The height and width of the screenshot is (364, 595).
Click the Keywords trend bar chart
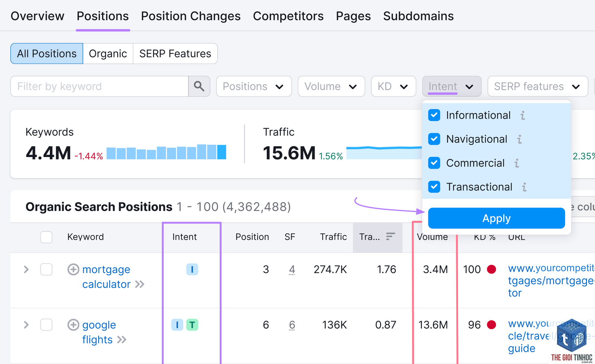click(166, 152)
